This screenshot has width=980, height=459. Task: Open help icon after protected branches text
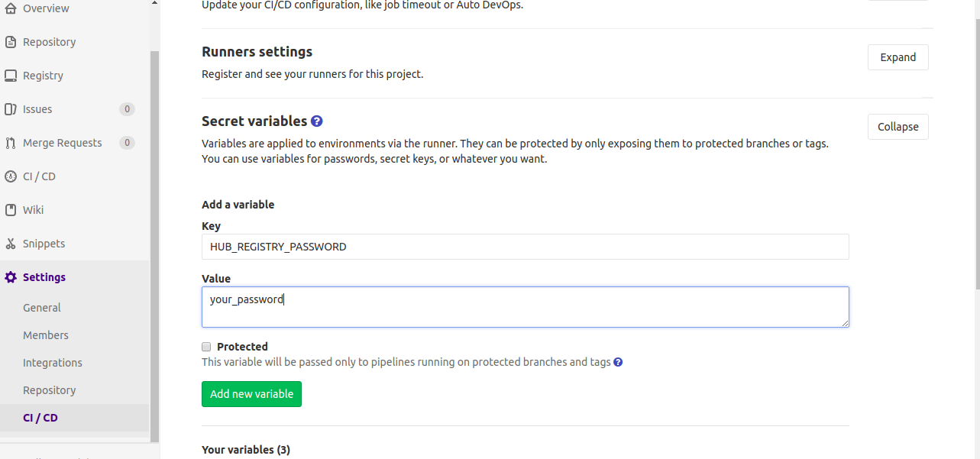pyautogui.click(x=618, y=362)
